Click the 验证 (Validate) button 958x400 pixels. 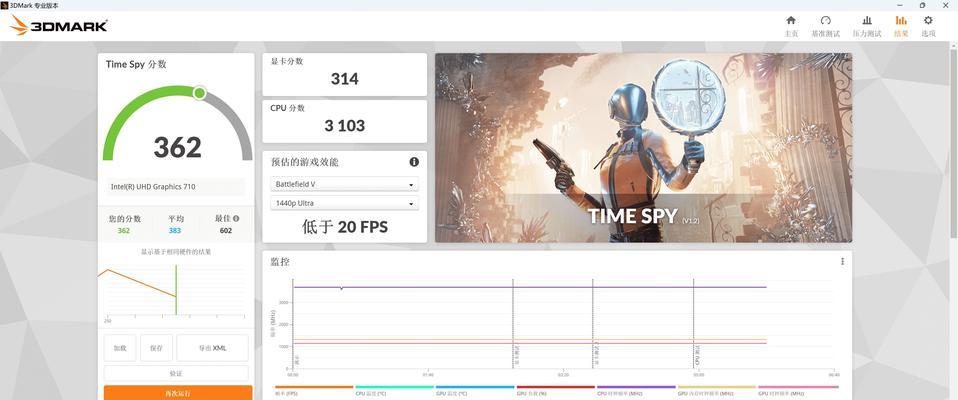(176, 373)
